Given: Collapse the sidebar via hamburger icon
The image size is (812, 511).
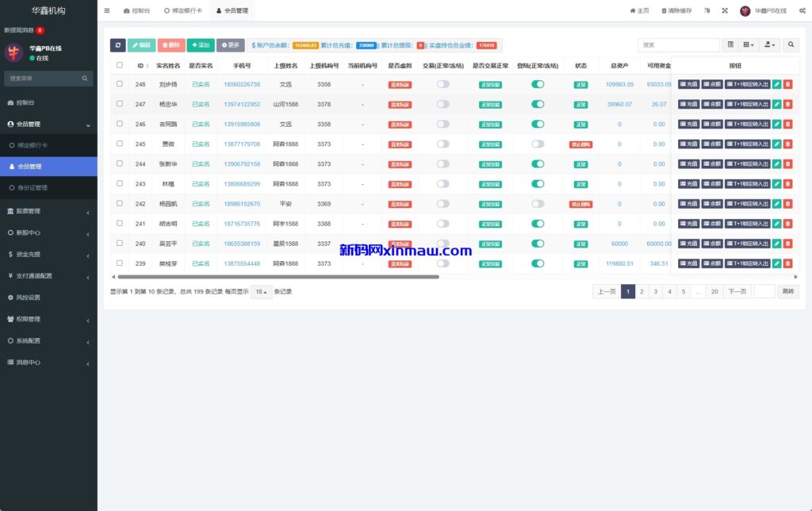Looking at the screenshot, I should pos(107,11).
